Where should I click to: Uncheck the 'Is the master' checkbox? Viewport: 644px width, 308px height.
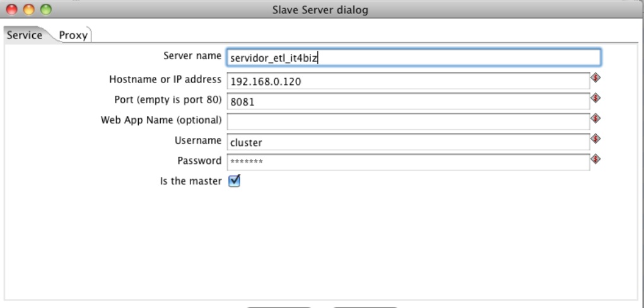pos(233,181)
